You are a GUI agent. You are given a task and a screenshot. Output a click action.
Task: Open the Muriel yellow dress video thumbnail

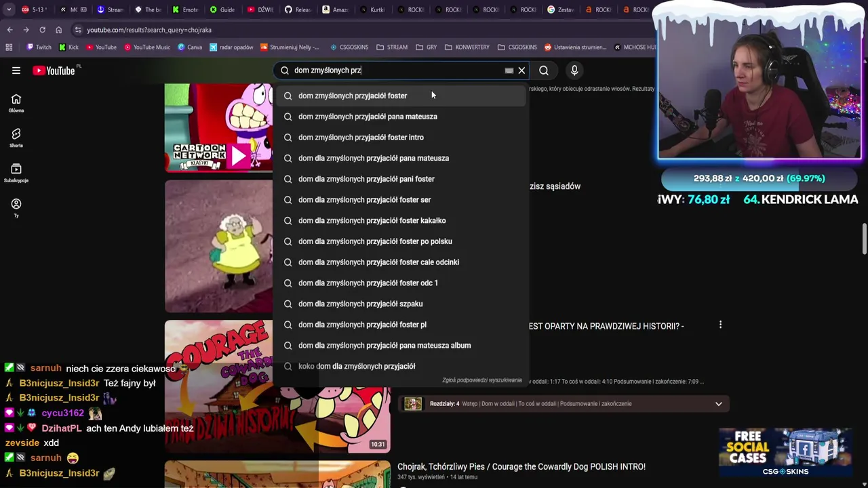coord(218,246)
